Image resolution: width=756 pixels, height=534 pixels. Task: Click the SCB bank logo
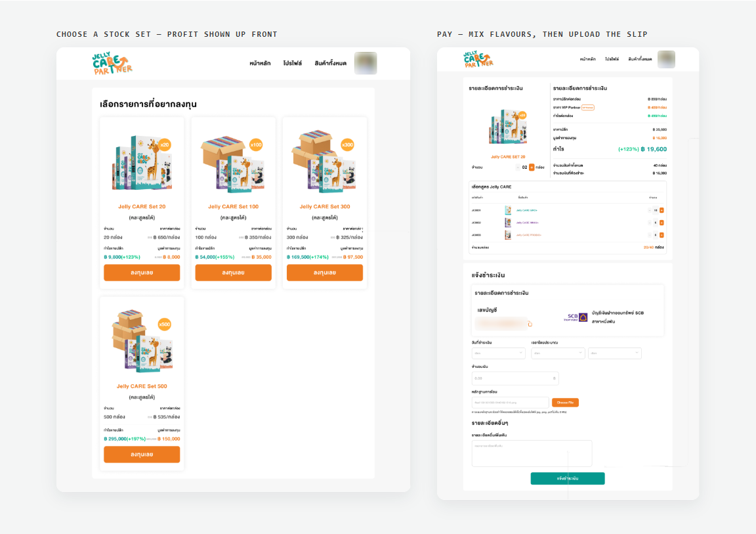pyautogui.click(x=576, y=317)
